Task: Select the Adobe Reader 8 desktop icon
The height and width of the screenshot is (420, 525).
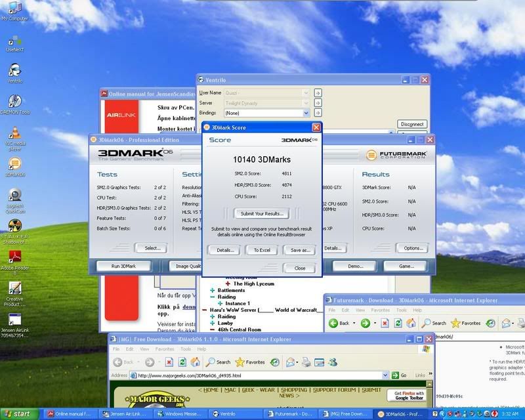Action: pyautogui.click(x=15, y=262)
